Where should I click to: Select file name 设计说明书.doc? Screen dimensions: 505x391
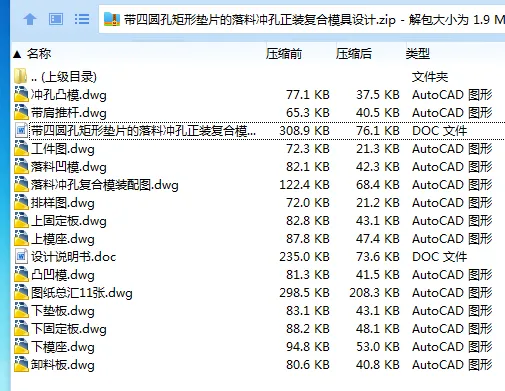click(x=73, y=257)
